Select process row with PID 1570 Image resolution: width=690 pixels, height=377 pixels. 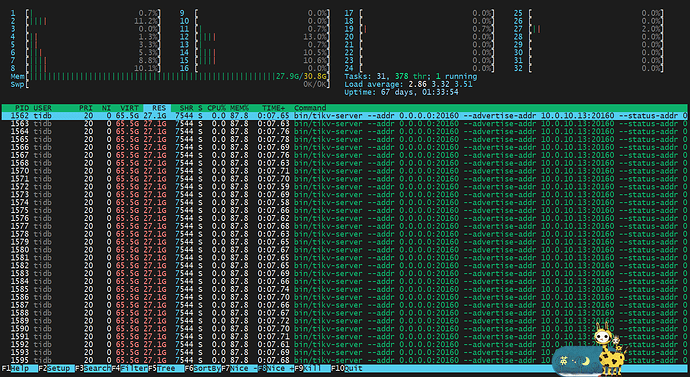point(345,171)
